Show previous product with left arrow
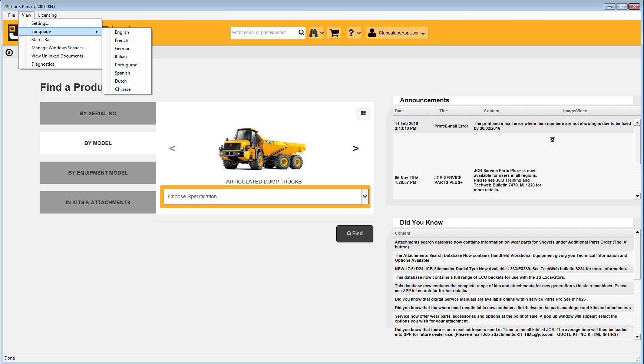 click(x=172, y=149)
